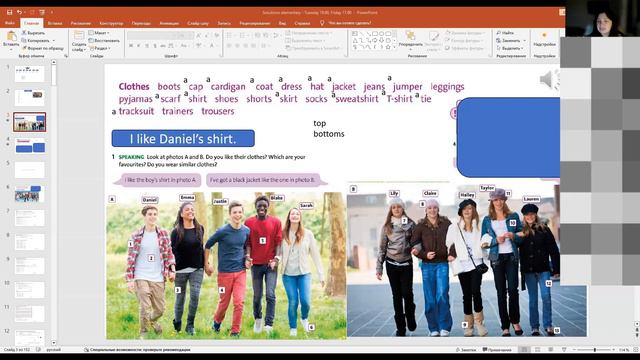Viewport: 640px width, 360px height.
Task: Select the oval shape in the shapes gallery
Action: pyautogui.click(x=381, y=33)
